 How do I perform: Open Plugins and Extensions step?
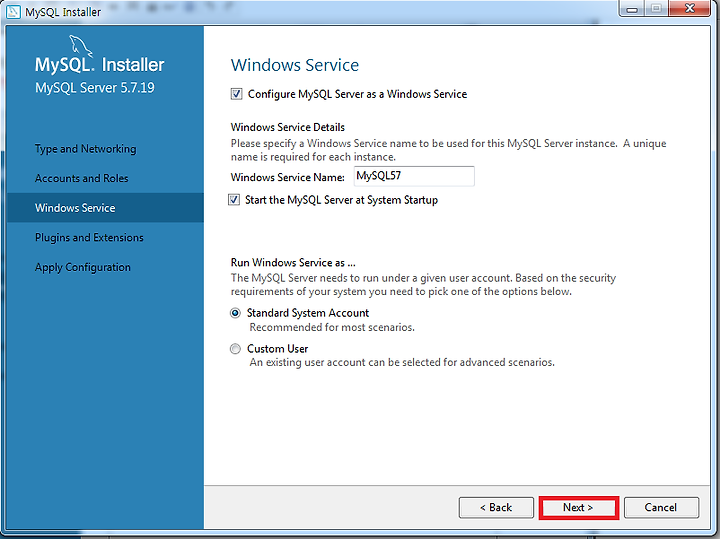coord(89,237)
